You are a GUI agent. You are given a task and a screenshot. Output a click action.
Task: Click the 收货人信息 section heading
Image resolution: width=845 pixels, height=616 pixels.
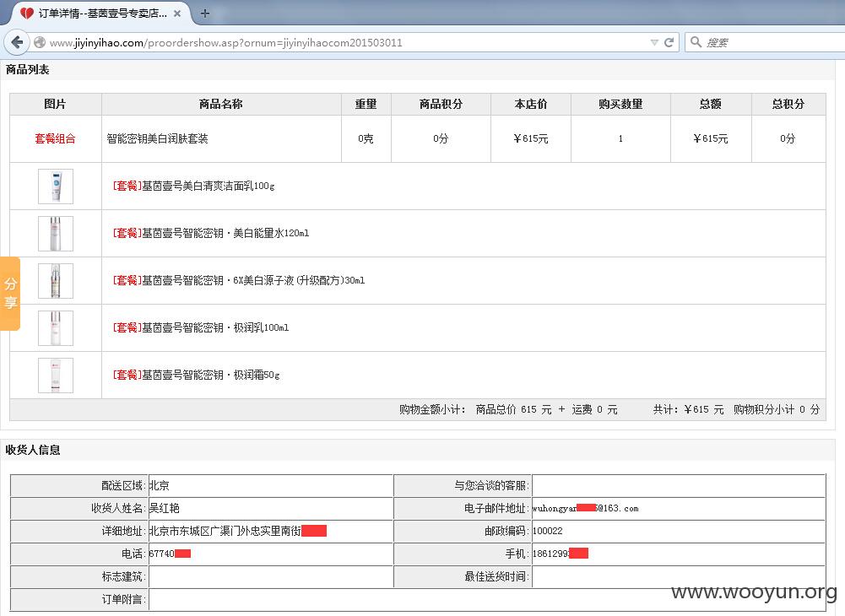tap(33, 450)
